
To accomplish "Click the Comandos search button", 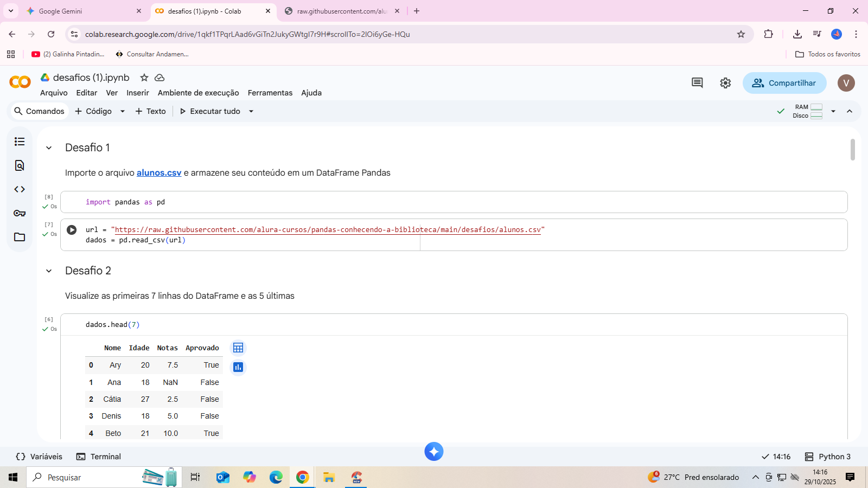I will [39, 111].
